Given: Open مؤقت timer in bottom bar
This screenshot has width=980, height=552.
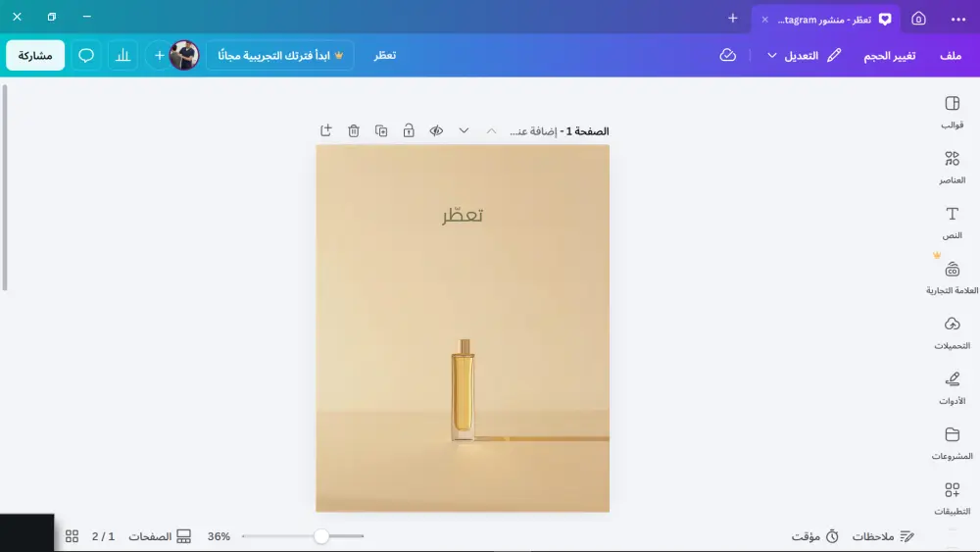Looking at the screenshot, I should [815, 536].
